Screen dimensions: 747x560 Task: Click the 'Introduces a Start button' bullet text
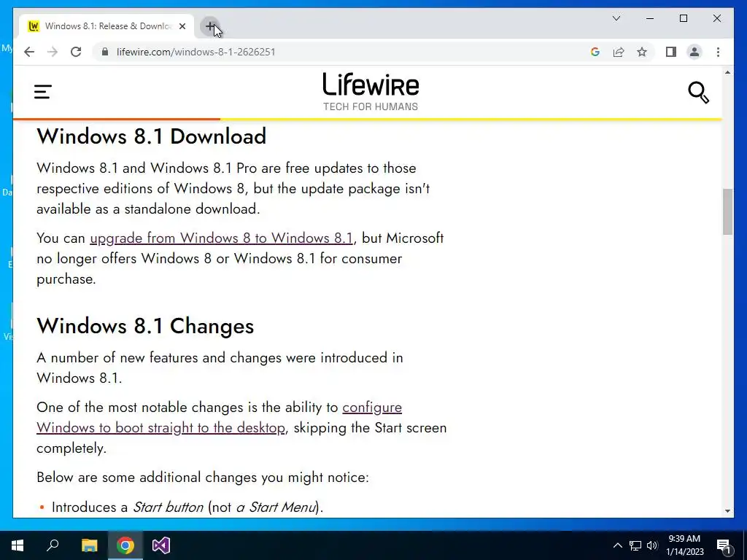pyautogui.click(x=187, y=507)
